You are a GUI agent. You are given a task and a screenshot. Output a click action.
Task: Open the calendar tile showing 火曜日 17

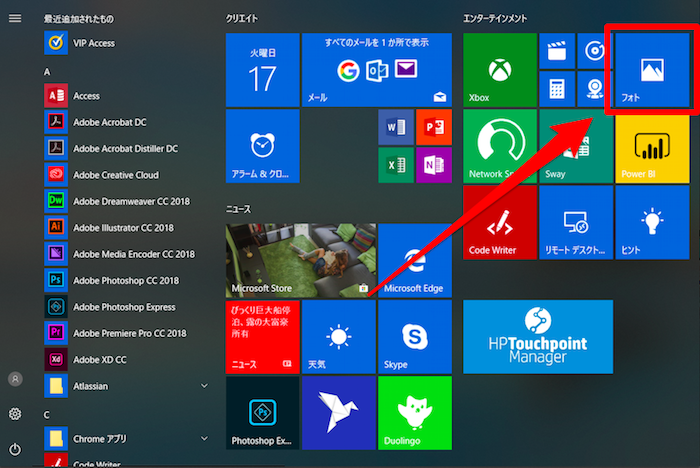pyautogui.click(x=262, y=70)
